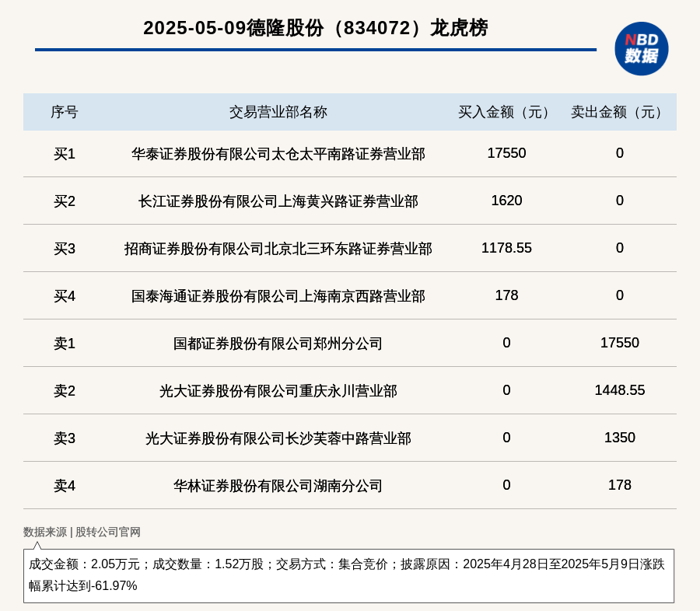Select the 卖3 row label
Image resolution: width=700 pixels, height=611 pixels.
click(65, 438)
